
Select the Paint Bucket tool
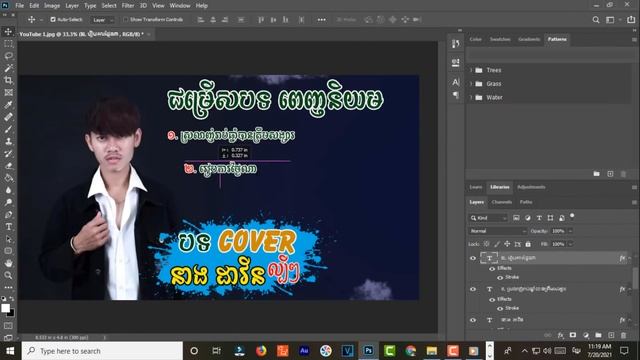tap(8, 178)
